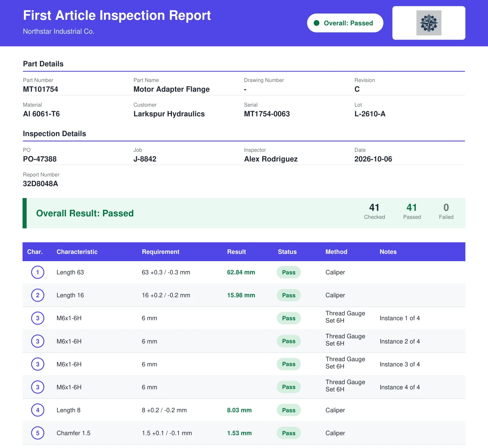Select the balloon number 1 circle
Screen dimensions: 488x448
tap(38, 272)
